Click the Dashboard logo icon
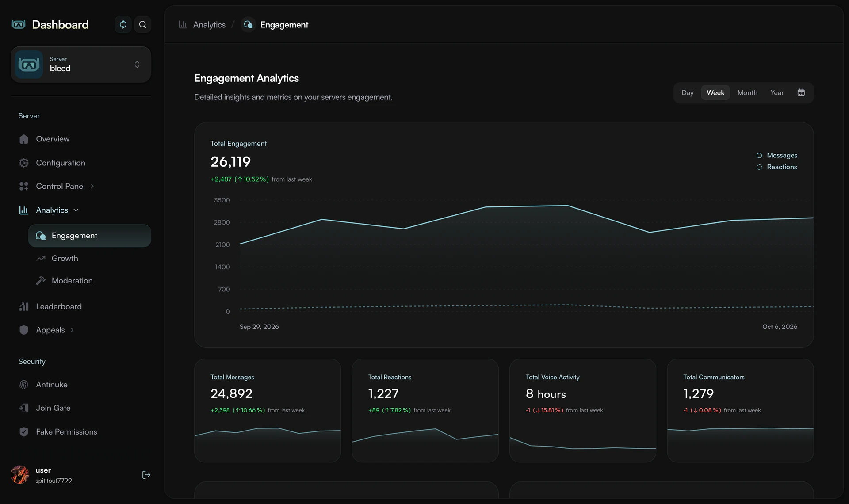Image resolution: width=849 pixels, height=504 pixels. 19,24
